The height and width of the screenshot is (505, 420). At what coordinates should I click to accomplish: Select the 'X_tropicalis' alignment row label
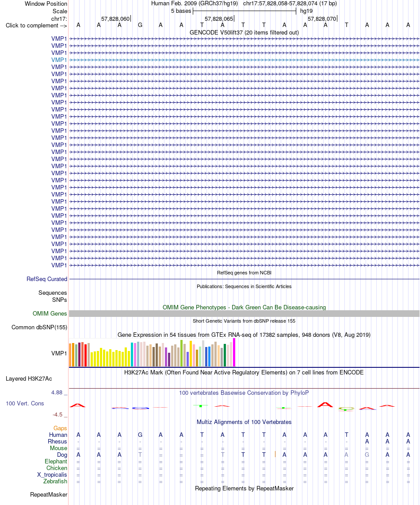tap(52, 475)
